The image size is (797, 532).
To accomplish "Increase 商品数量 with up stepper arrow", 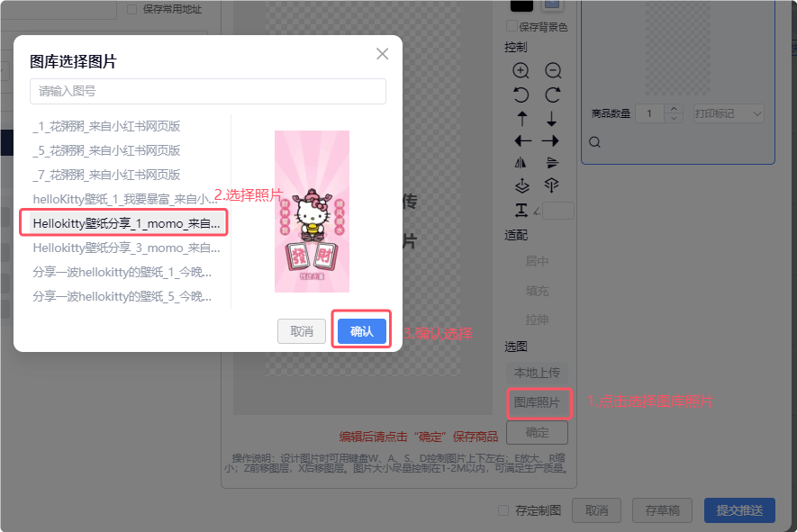I will click(x=674, y=109).
